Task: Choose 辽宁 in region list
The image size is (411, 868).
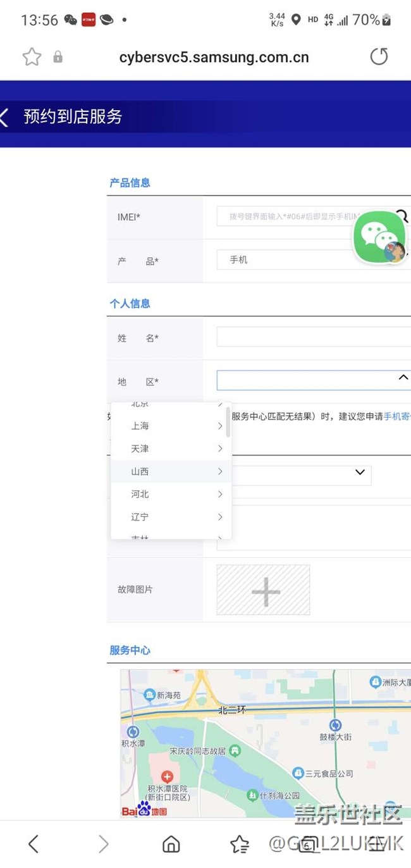Action: (x=140, y=518)
